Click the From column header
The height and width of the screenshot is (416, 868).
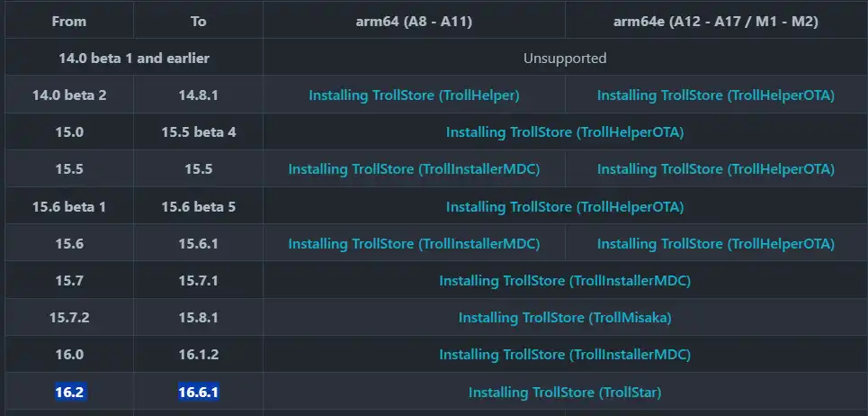69,22
